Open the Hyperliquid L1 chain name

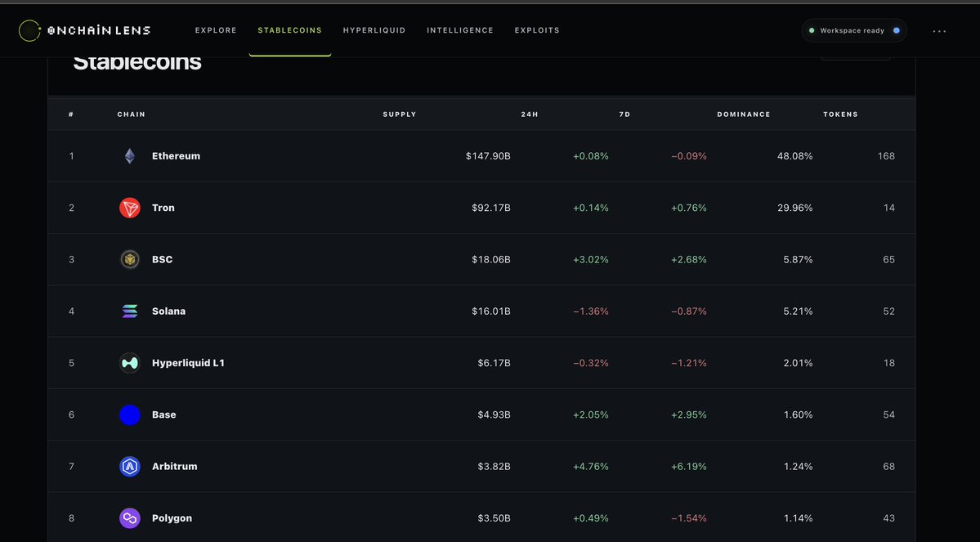click(x=188, y=363)
